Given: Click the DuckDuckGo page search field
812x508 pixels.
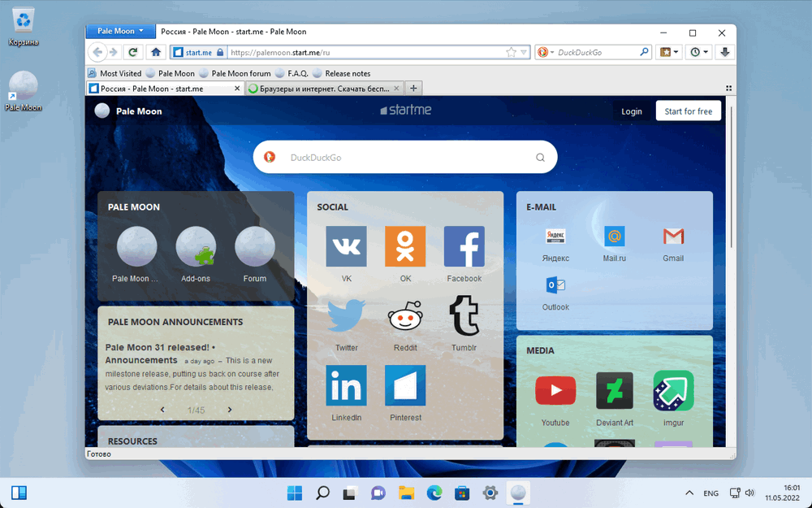Looking at the screenshot, I should [x=405, y=157].
